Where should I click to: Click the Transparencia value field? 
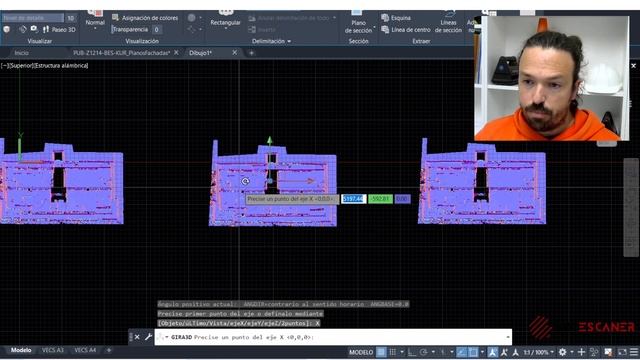[156, 29]
